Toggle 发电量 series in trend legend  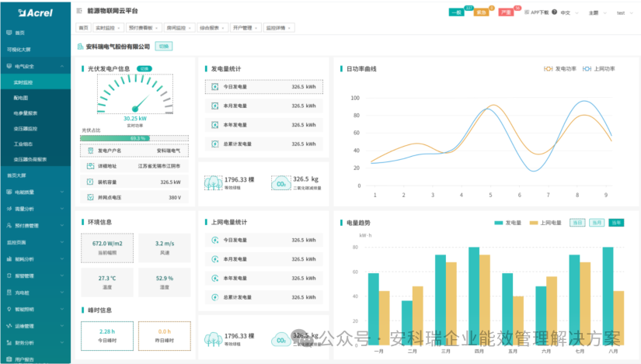click(x=507, y=223)
